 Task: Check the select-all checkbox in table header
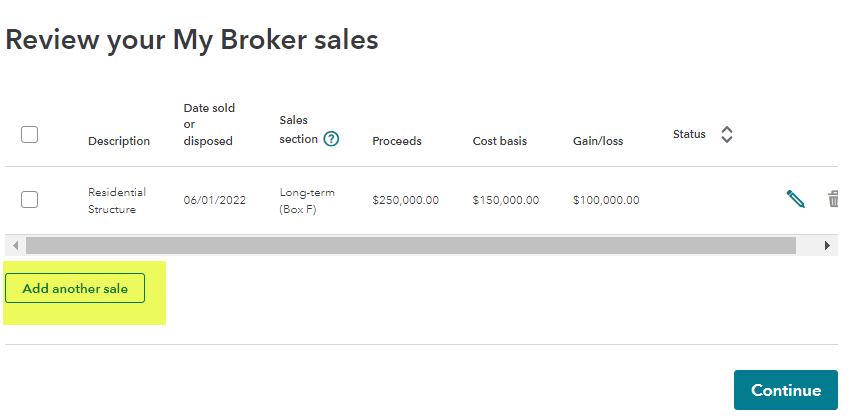(x=29, y=134)
